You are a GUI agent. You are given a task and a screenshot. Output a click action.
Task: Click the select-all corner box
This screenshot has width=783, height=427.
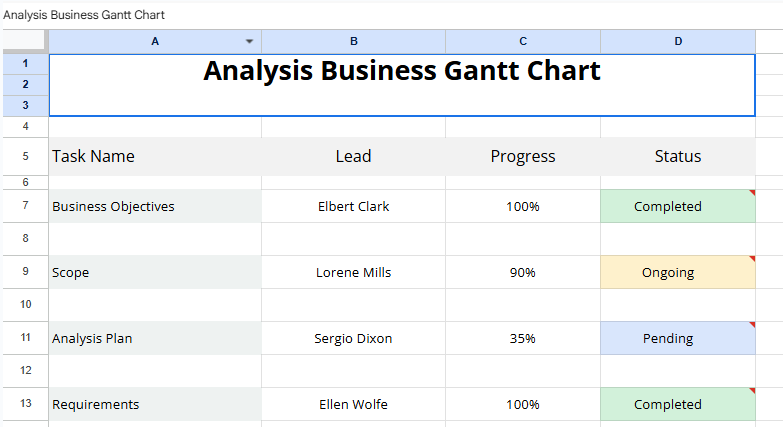coord(24,41)
